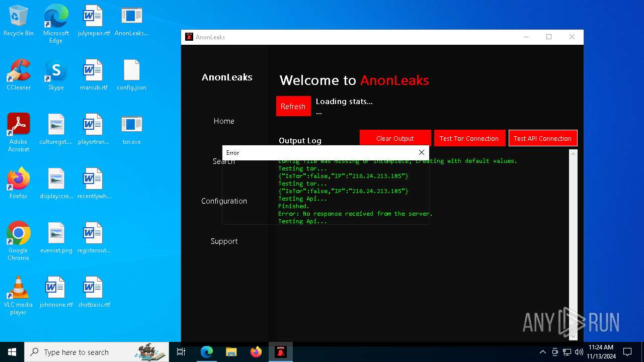Go to Home in AnonLeaks sidebar
Screen dimensions: 644x362
[x=224, y=121]
